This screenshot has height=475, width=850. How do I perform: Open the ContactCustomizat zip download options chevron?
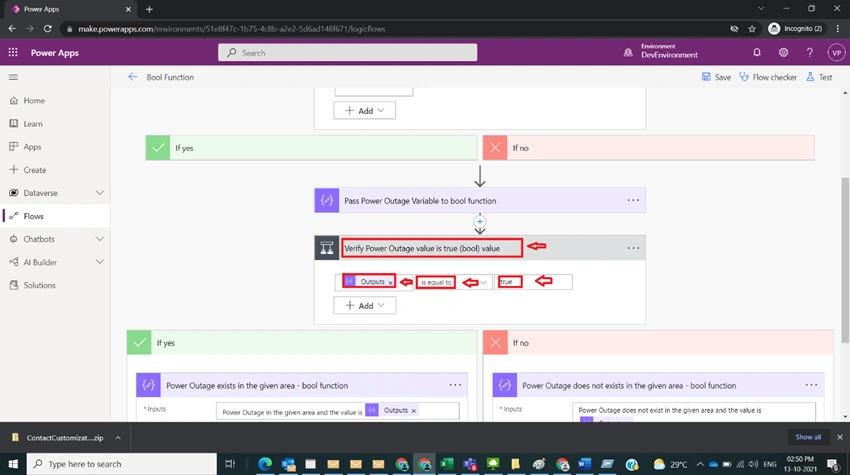[x=118, y=438]
